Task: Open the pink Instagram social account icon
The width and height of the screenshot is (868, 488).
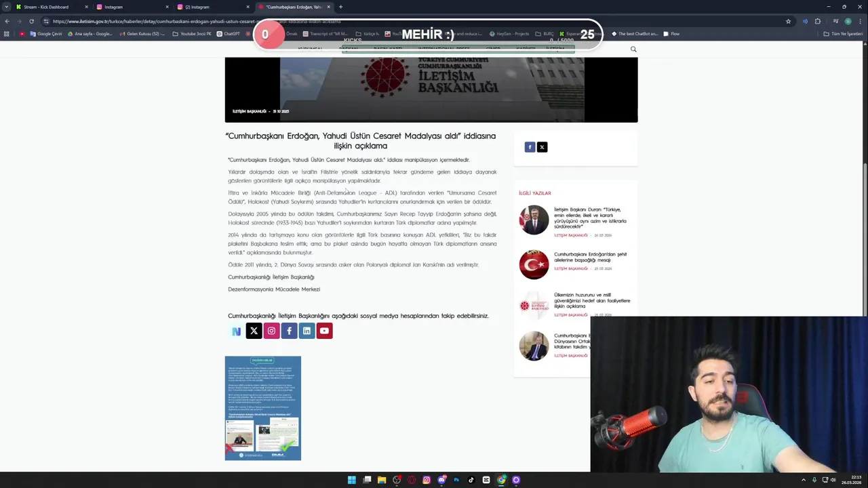Action: 271,331
